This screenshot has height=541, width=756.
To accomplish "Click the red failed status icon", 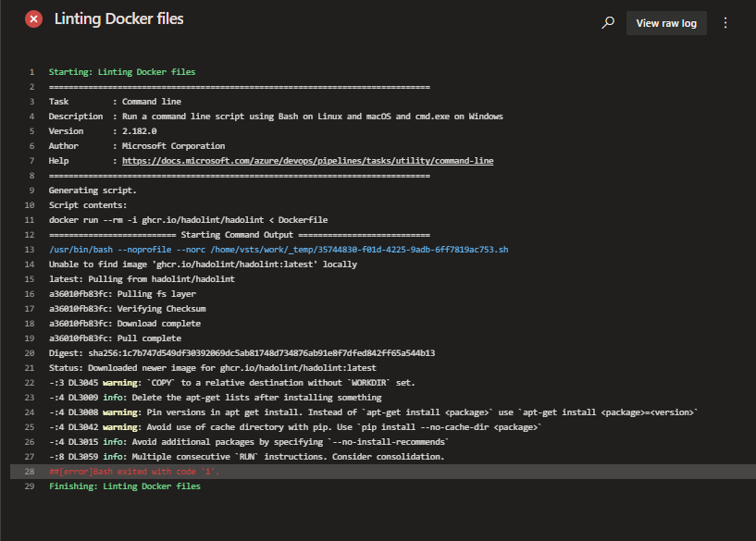I will click(33, 19).
